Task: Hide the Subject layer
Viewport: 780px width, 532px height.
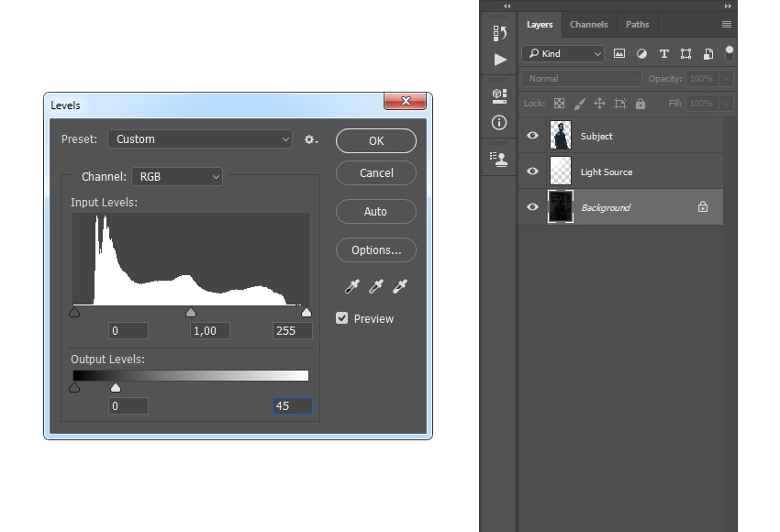Action: pos(532,136)
